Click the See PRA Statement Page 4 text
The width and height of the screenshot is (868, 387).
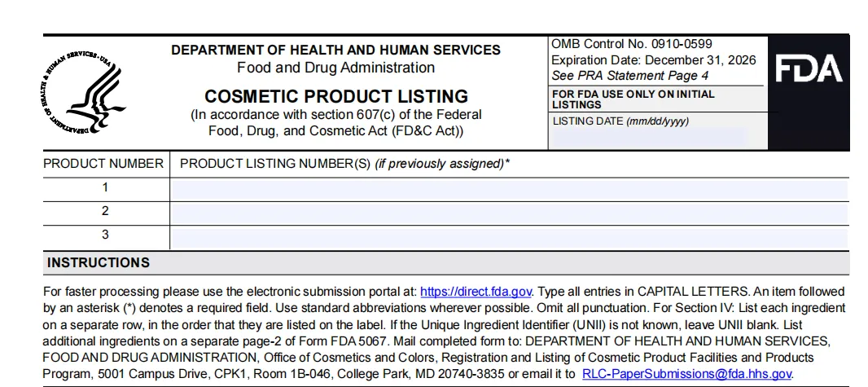pos(630,76)
